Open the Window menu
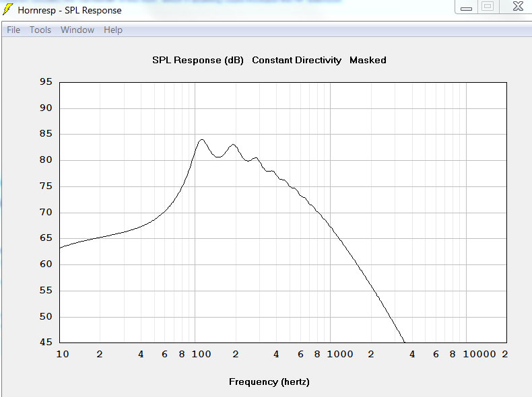Viewport: 532px width, 397px height. 77,30
